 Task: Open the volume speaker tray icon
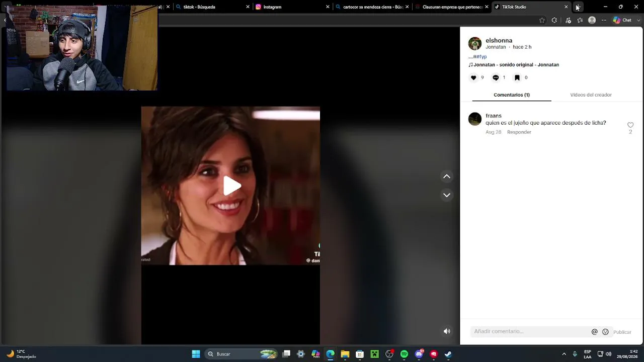pos(609,354)
